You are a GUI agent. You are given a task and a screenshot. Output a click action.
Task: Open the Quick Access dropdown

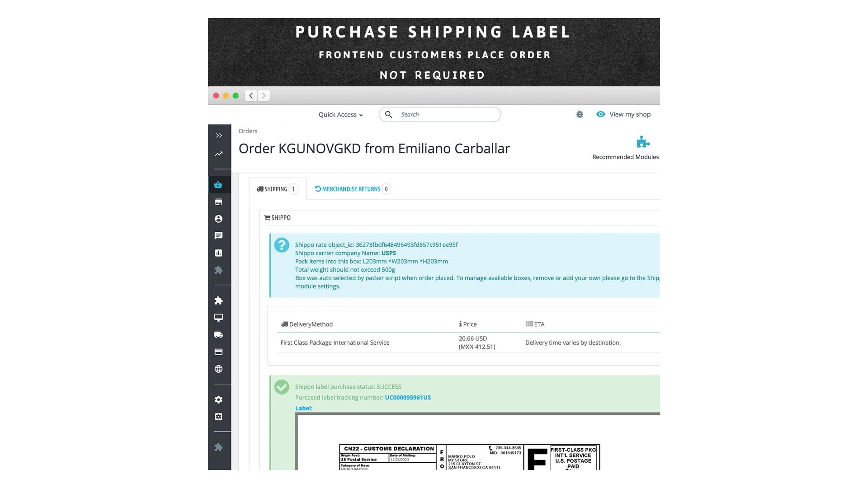[x=340, y=115]
